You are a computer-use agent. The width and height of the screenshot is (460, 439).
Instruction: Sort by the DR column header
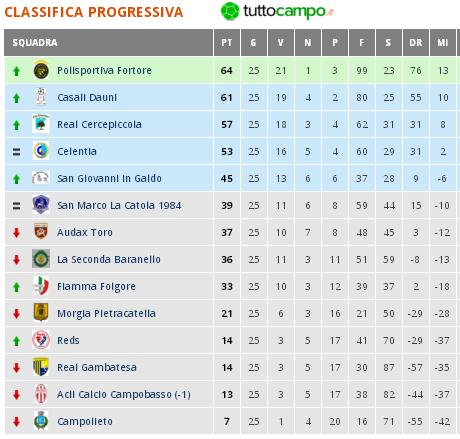tap(416, 42)
